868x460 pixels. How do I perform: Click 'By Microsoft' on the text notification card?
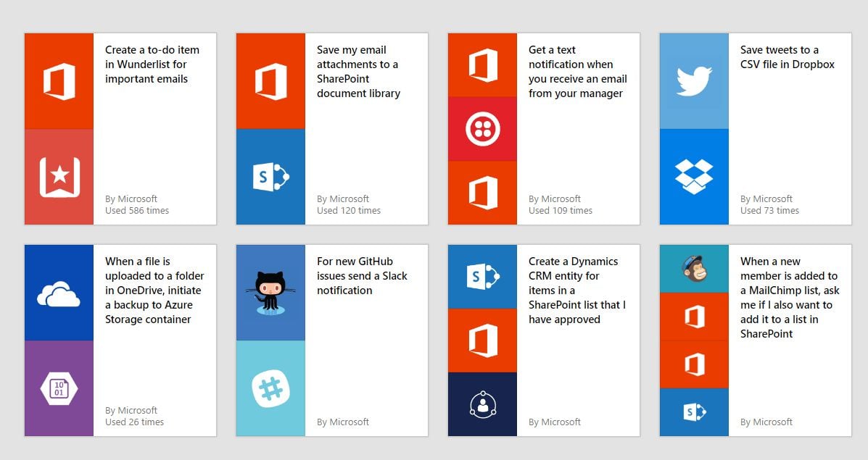555,199
